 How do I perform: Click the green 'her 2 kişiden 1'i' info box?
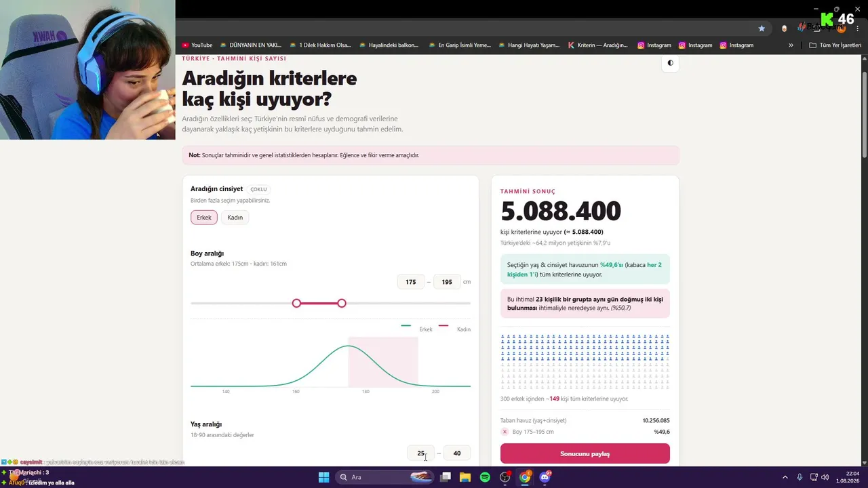[x=585, y=269]
